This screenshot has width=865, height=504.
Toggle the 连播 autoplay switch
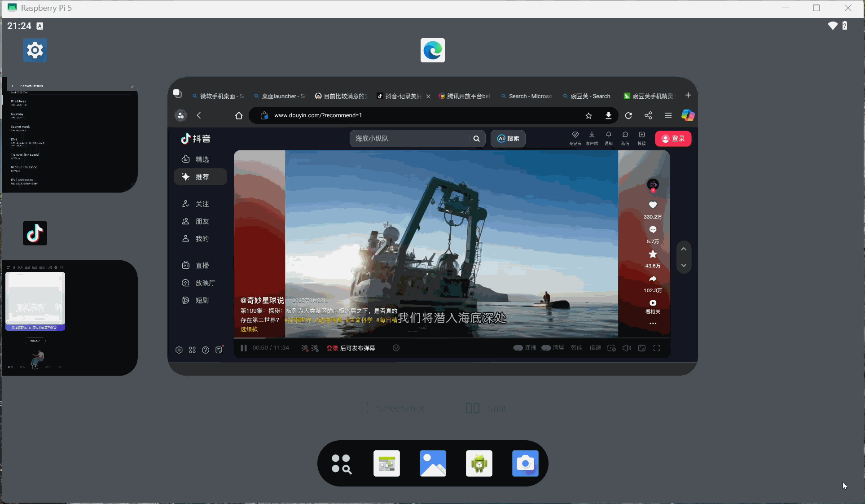pos(518,348)
